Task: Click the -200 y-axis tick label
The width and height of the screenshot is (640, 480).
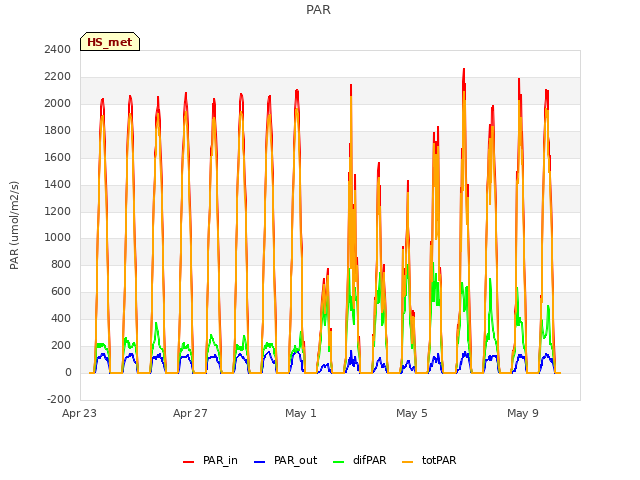Action: tap(59, 400)
